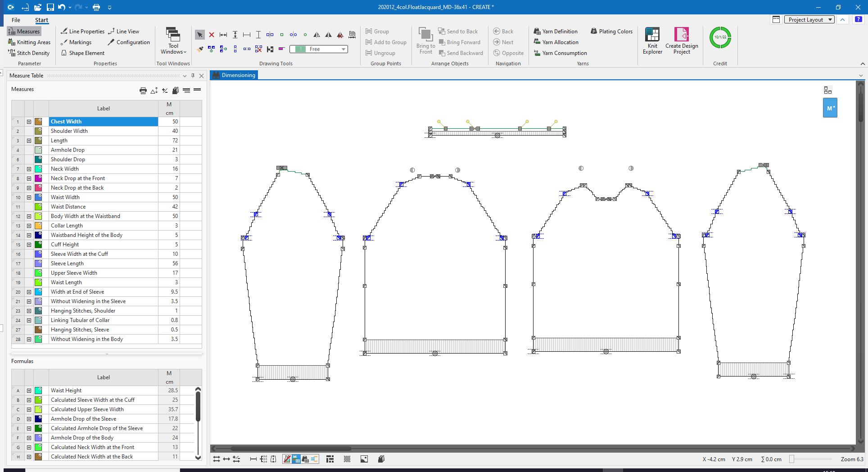This screenshot has width=868, height=472.
Task: Switch to the File tab
Action: 16,20
